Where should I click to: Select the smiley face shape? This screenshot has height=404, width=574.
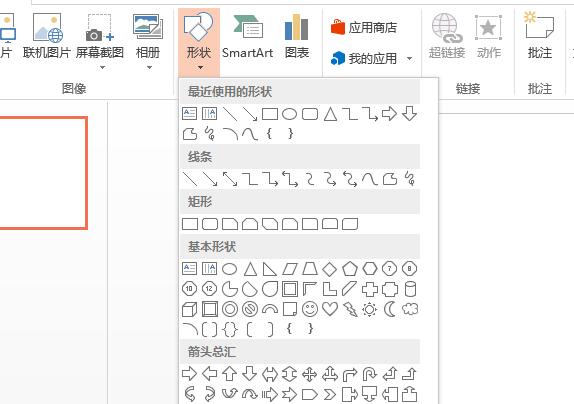coord(310,309)
